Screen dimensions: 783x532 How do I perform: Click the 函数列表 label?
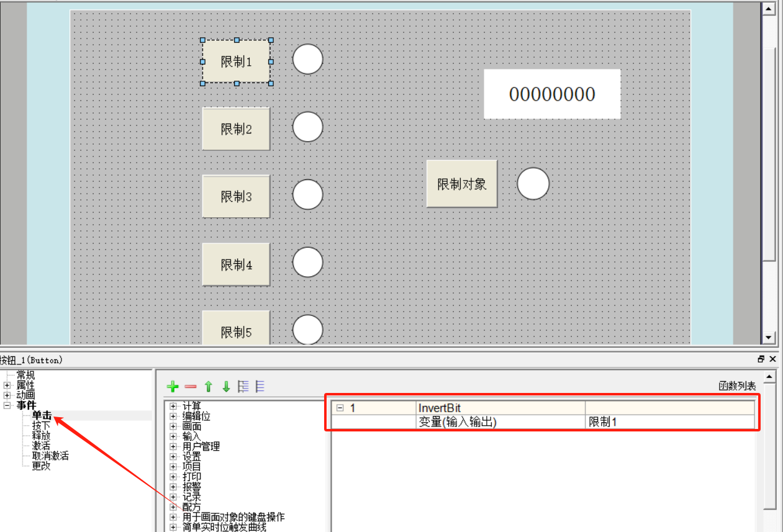pos(738,386)
